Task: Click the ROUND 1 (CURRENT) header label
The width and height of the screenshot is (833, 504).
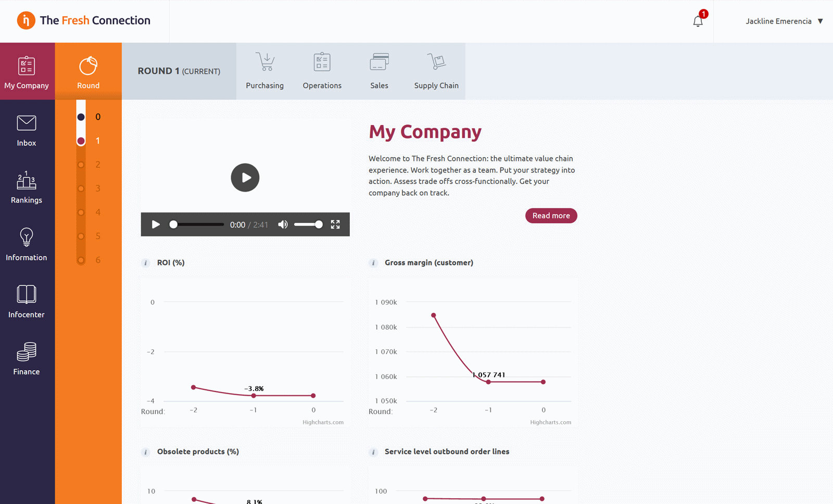Action: [x=179, y=71]
